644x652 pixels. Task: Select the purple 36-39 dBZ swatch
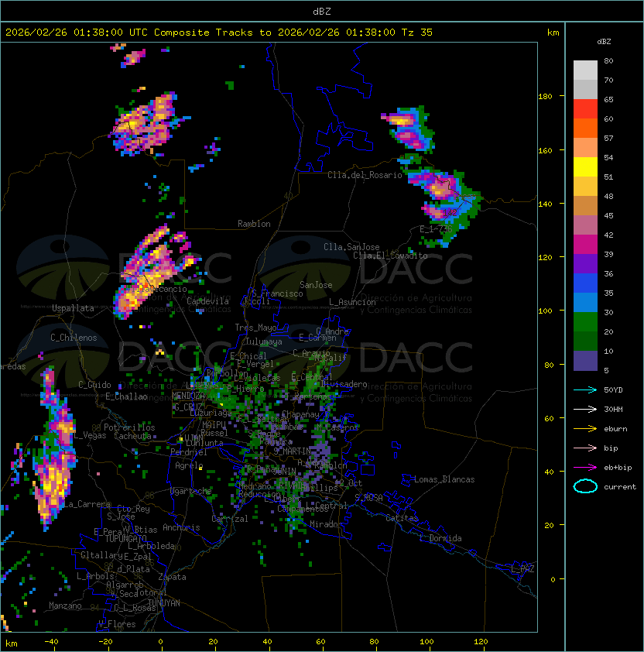[585, 263]
